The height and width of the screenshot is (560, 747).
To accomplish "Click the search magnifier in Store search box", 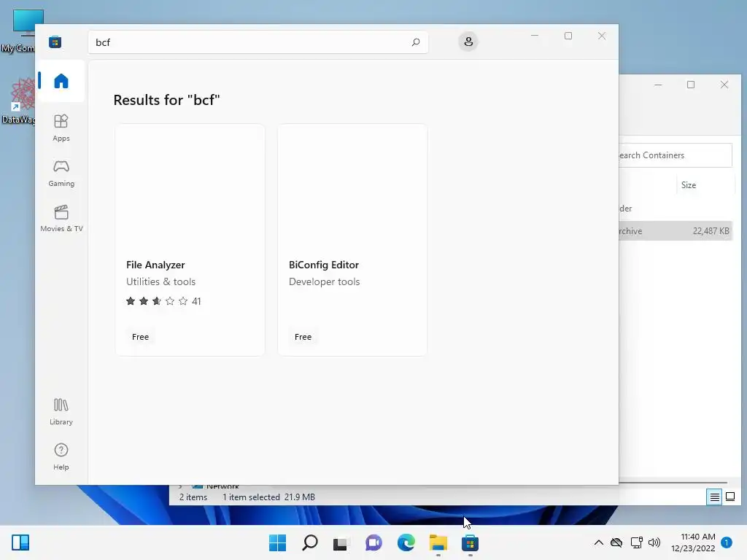I will point(415,42).
